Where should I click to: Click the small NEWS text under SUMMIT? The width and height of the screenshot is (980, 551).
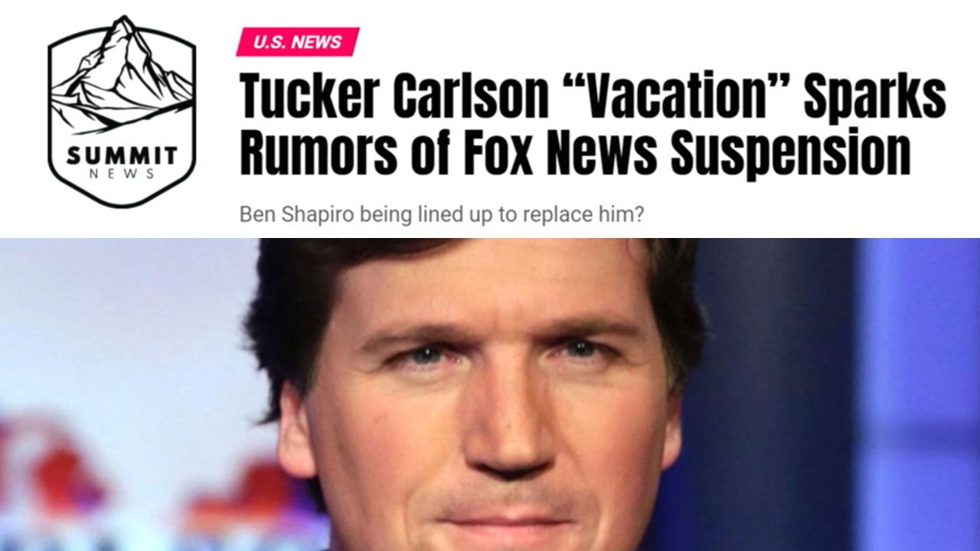click(x=122, y=174)
